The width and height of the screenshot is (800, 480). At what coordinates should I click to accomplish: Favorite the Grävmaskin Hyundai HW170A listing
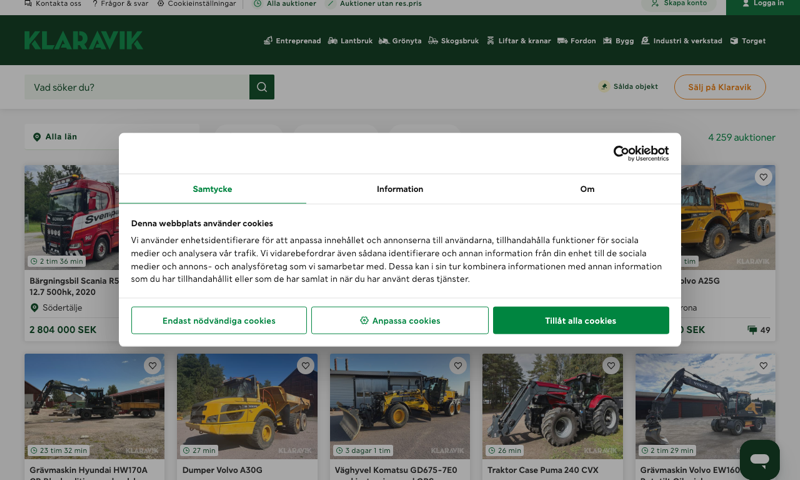[x=152, y=366]
